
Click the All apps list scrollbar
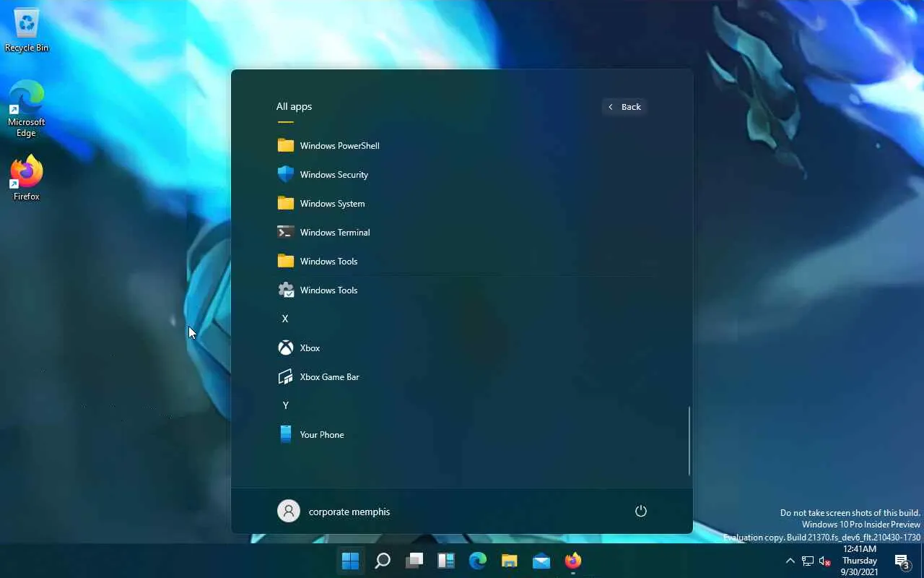(689, 440)
